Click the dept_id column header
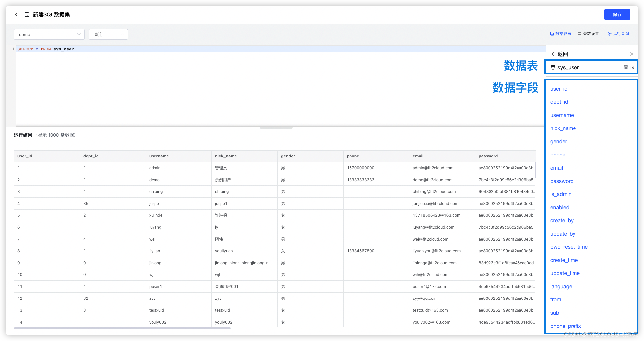 (x=113, y=156)
